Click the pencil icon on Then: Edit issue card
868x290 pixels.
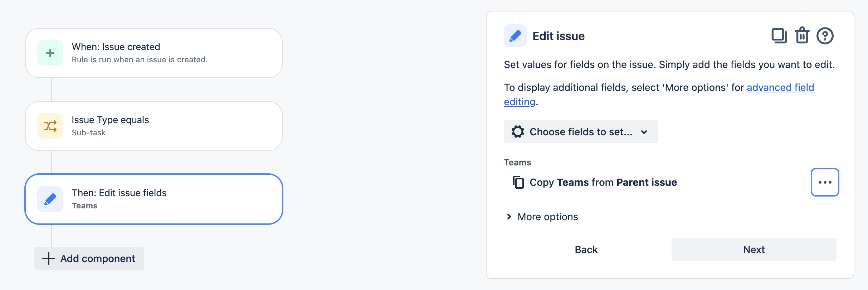pyautogui.click(x=50, y=199)
